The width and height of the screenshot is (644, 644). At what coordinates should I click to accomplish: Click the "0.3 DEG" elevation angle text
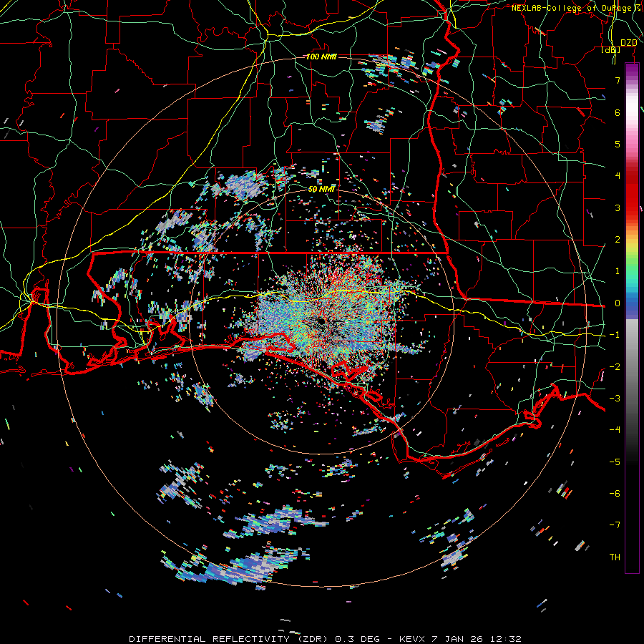coord(358,639)
